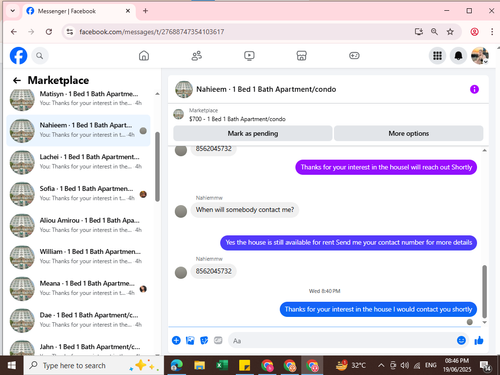Open the Friends icon in top navigation
500x375 pixels.
pos(197,56)
